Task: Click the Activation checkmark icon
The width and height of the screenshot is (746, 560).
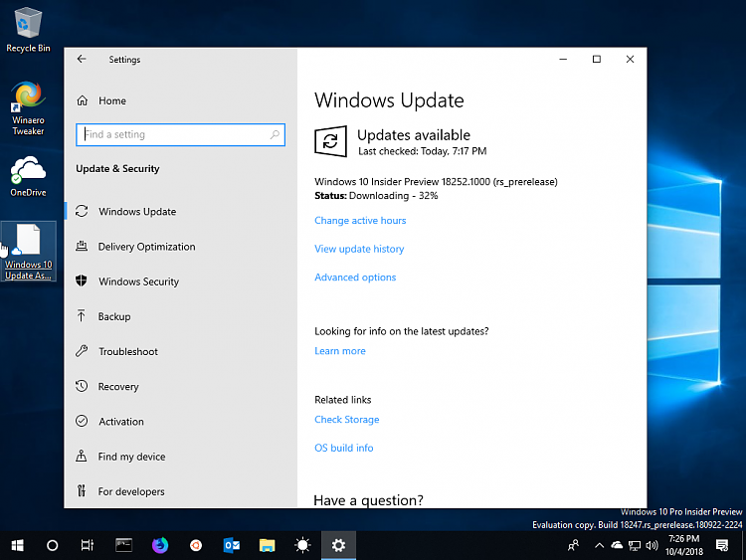Action: (x=82, y=421)
